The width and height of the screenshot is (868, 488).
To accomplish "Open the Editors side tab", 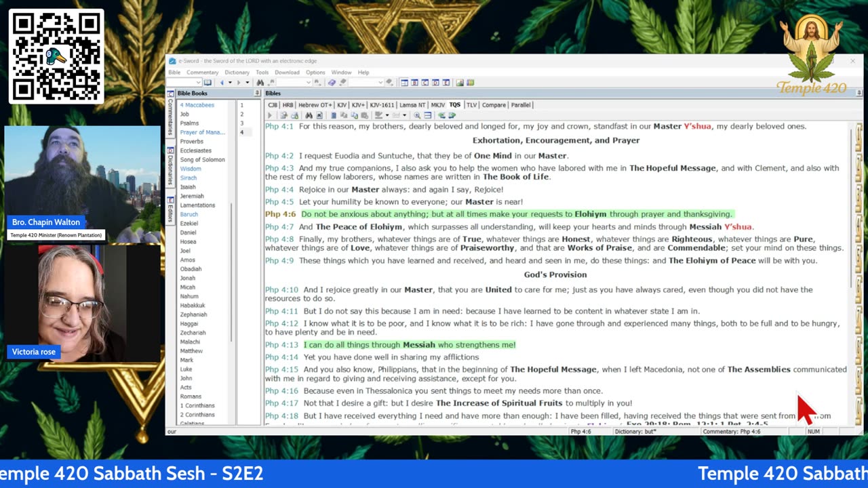I will pos(170,211).
